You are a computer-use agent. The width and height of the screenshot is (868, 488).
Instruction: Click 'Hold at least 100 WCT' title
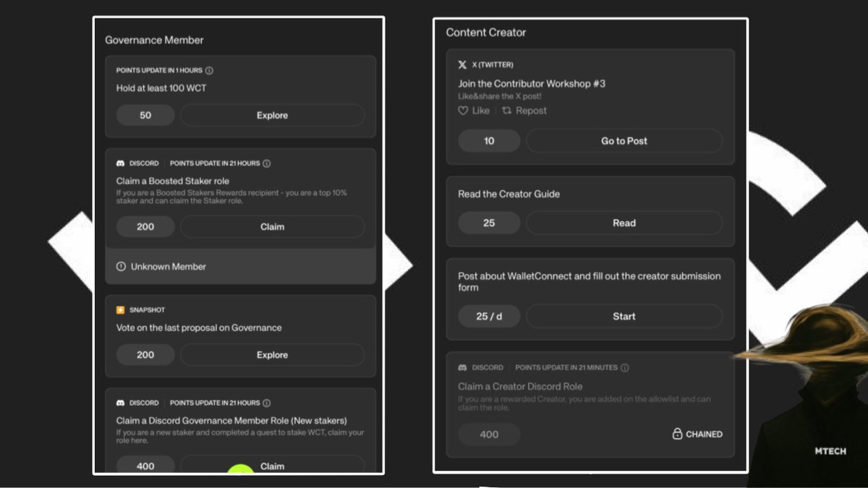tap(162, 88)
